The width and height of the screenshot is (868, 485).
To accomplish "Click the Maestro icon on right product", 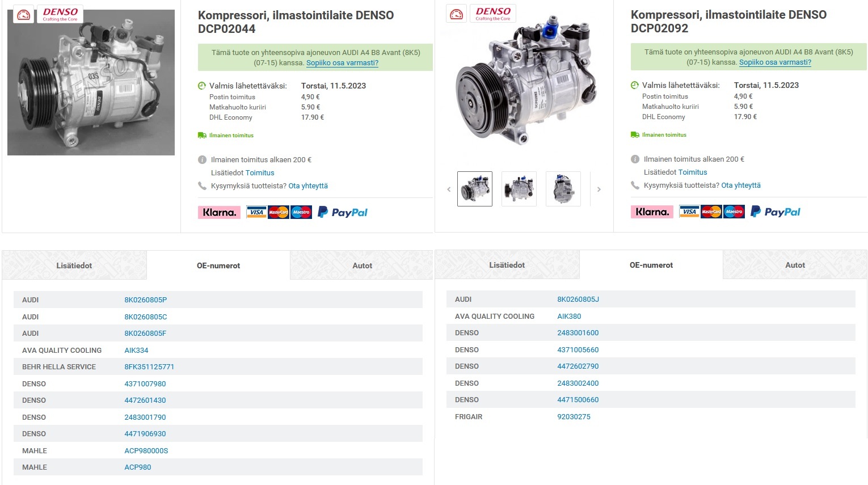I will tap(734, 212).
